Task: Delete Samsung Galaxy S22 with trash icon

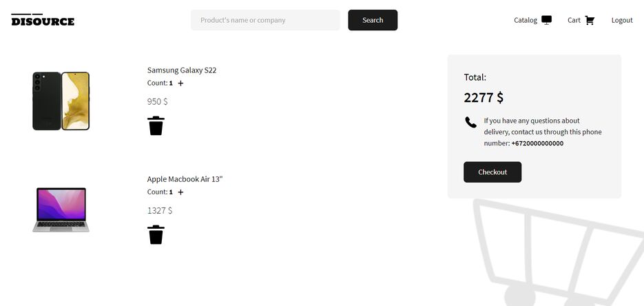Action: tap(156, 125)
